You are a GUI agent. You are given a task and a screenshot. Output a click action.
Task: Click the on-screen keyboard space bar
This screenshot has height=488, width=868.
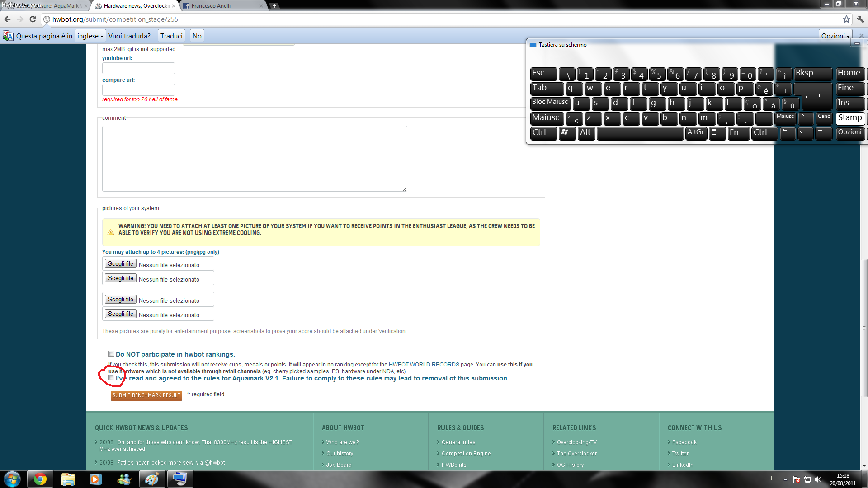click(x=640, y=133)
